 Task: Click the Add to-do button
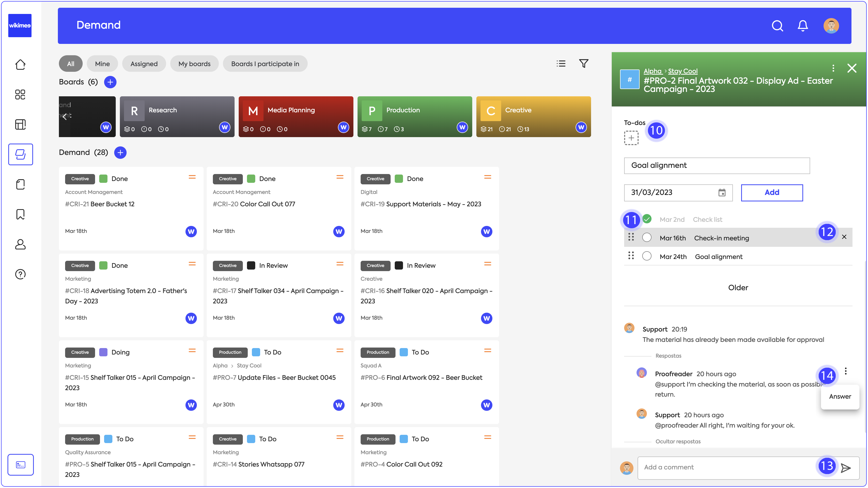click(772, 193)
